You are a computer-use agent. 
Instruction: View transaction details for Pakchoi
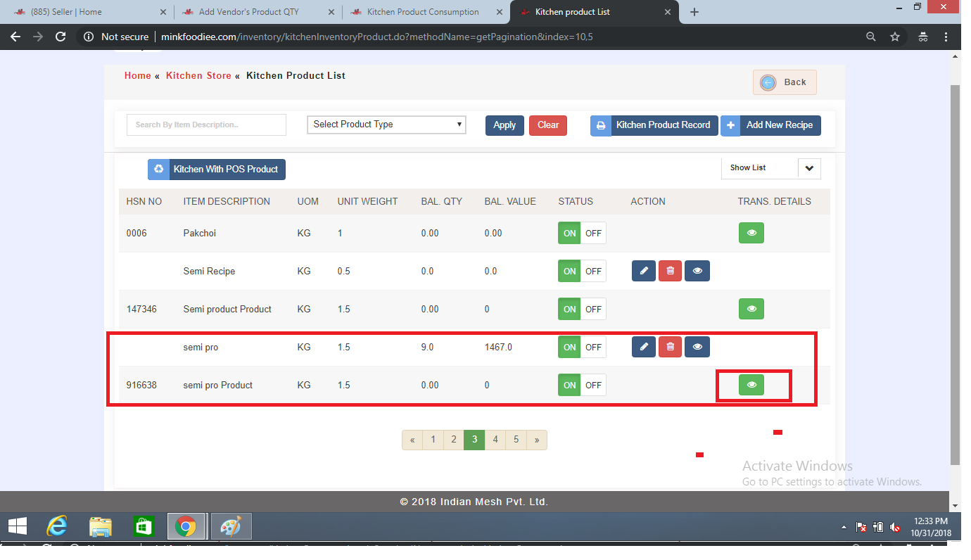point(751,233)
